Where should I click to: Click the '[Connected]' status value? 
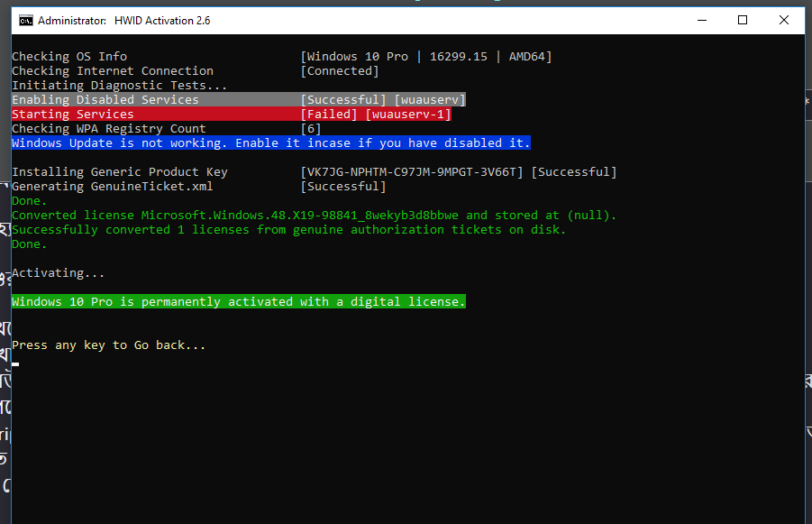coord(340,71)
